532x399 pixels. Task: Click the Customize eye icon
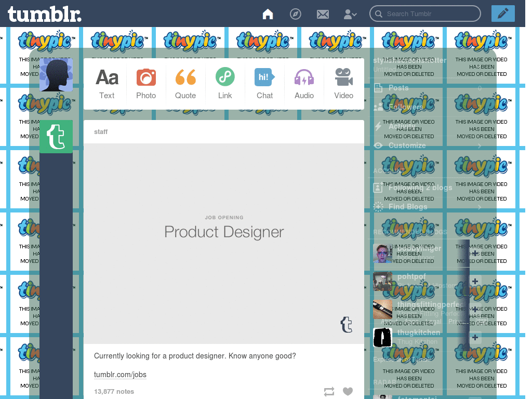click(x=378, y=145)
